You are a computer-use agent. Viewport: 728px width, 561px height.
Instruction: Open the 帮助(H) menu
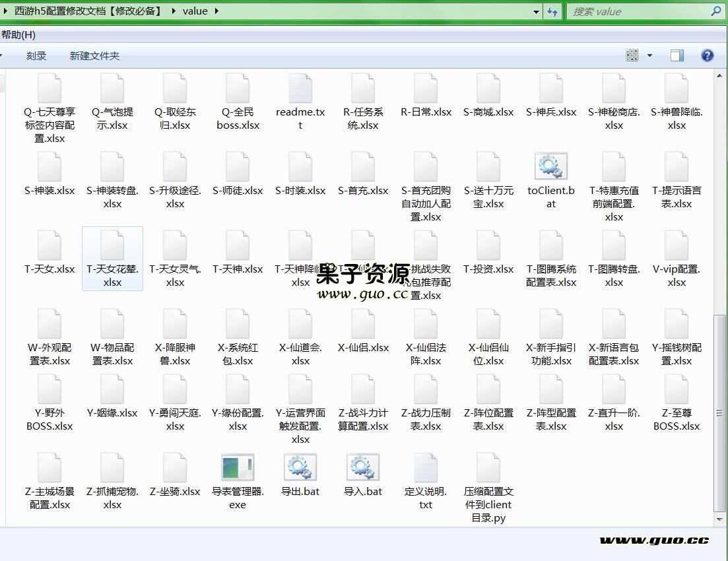pyautogui.click(x=18, y=34)
